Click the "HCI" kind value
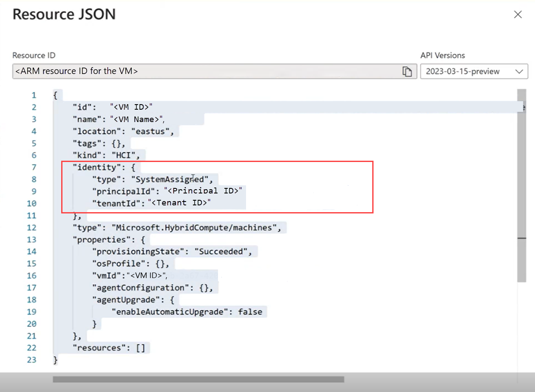 (126, 155)
